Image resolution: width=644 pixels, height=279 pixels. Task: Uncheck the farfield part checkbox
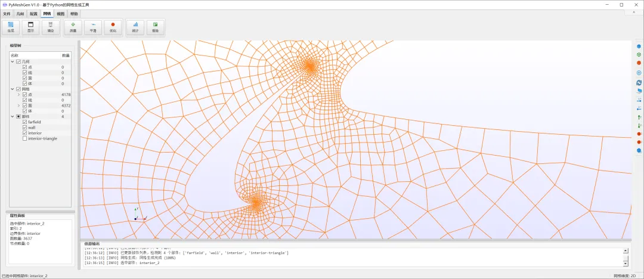coord(24,122)
